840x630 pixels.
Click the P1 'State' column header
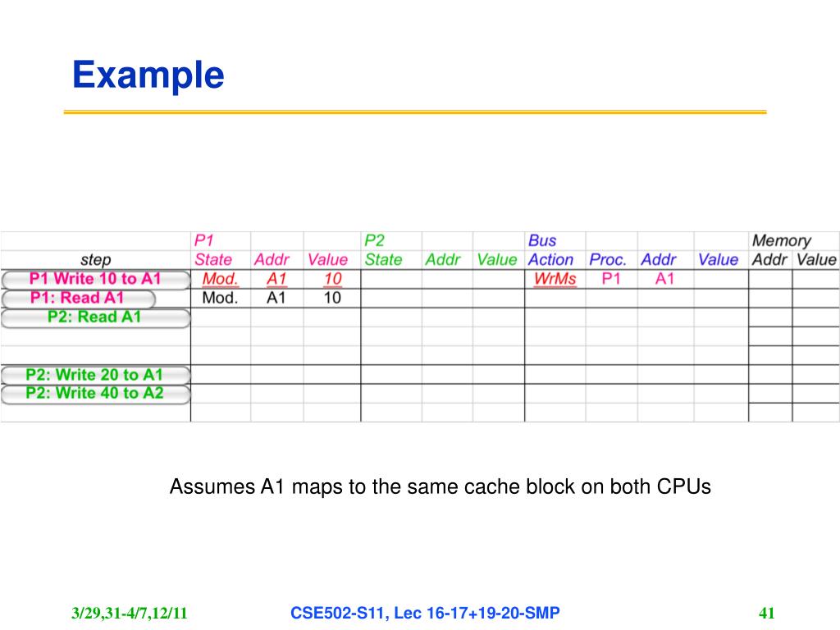[x=213, y=260]
